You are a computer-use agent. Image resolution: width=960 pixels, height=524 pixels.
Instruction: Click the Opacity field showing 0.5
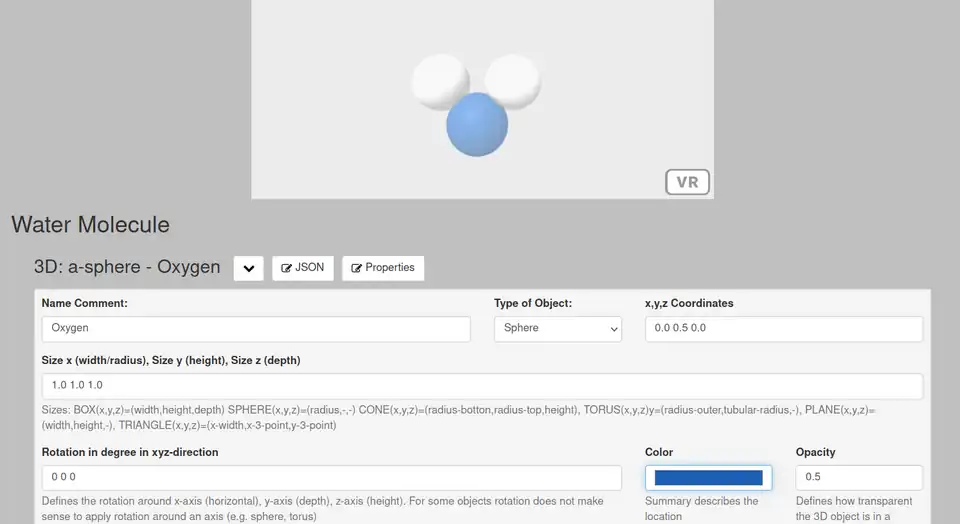tap(859, 477)
